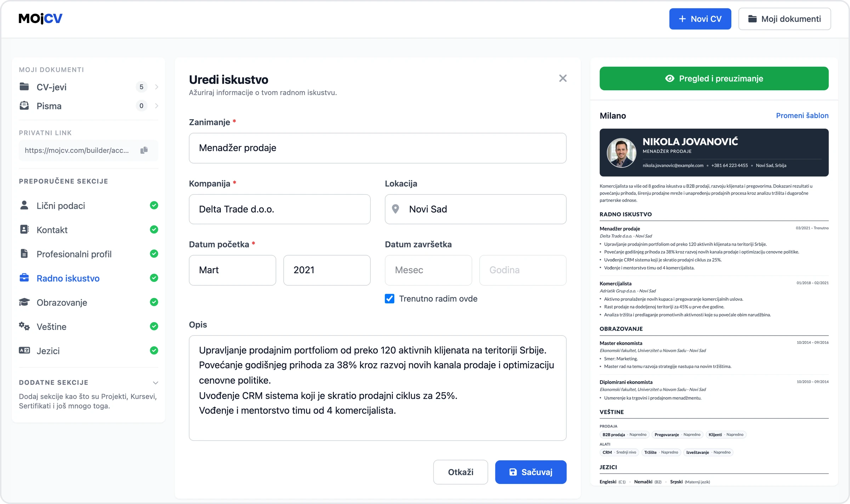Viewport: 850px width, 504px height.
Task: Select Profesionalni profil in the sidebar
Action: coord(89,254)
